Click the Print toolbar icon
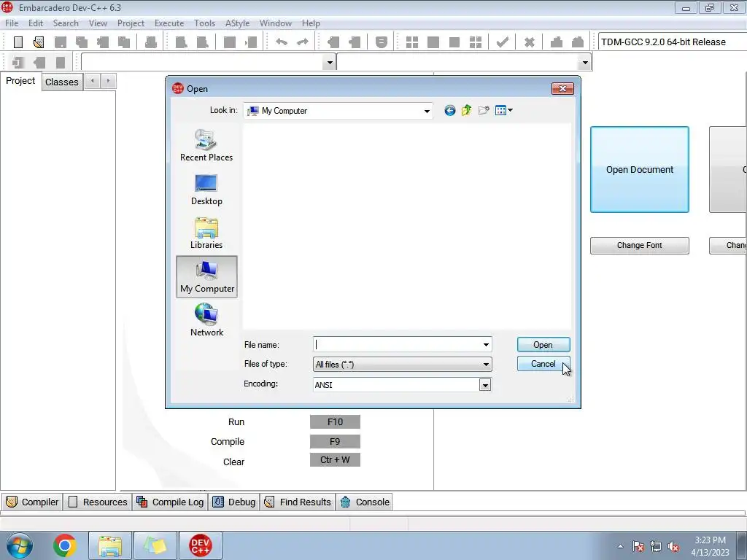The width and height of the screenshot is (747, 560). (151, 42)
